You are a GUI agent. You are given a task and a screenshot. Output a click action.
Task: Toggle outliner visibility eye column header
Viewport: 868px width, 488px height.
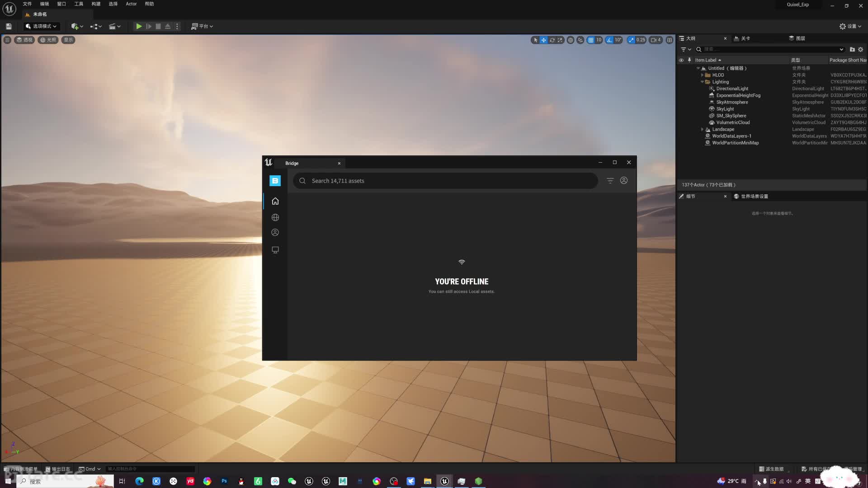[681, 60]
